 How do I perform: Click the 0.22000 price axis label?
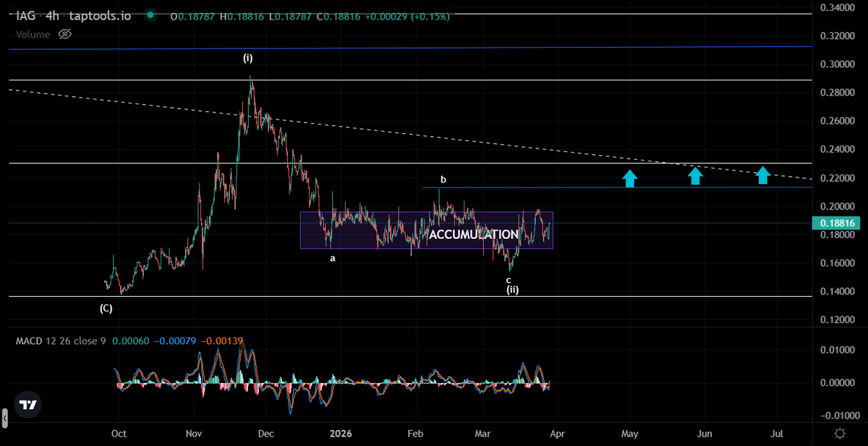(x=838, y=178)
